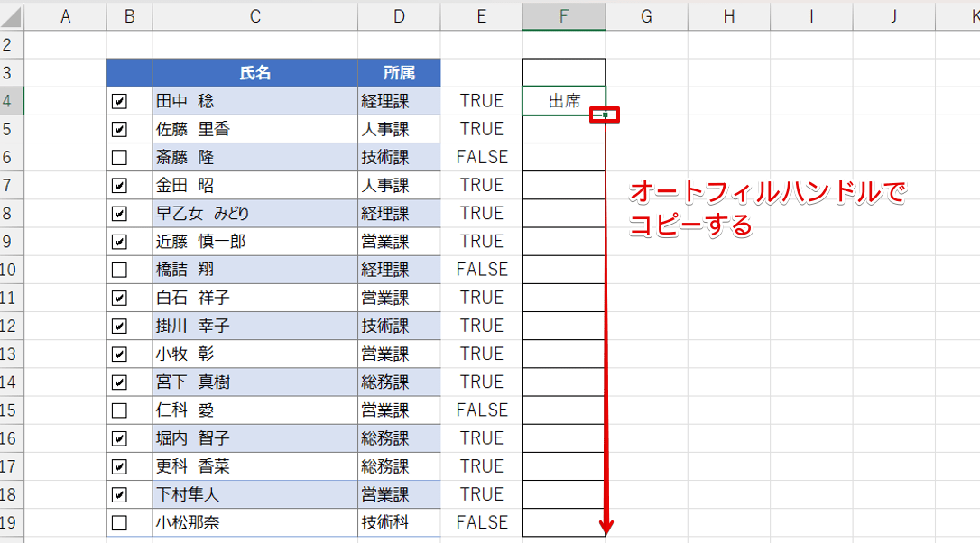Check the checkbox for 仁科 愛
The width and height of the screenshot is (980, 543).
click(x=119, y=410)
